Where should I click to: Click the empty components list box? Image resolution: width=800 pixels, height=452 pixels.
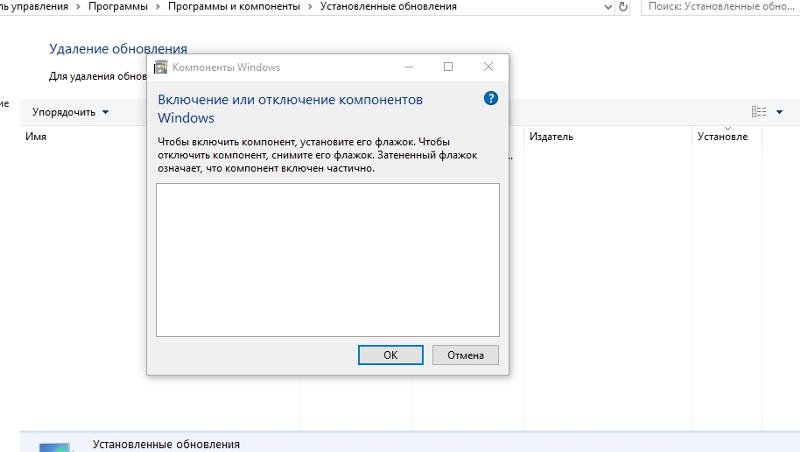tap(328, 260)
